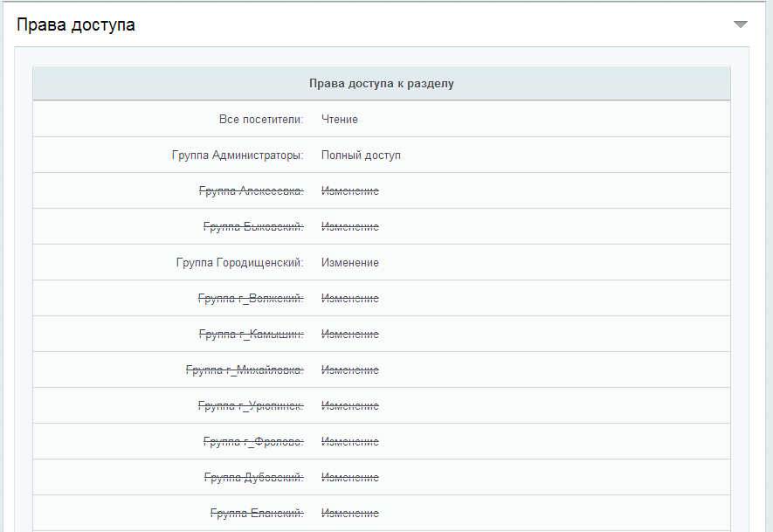This screenshot has width=773, height=532.
Task: Select the Группа г_Урюпинск label
Action: click(x=251, y=406)
